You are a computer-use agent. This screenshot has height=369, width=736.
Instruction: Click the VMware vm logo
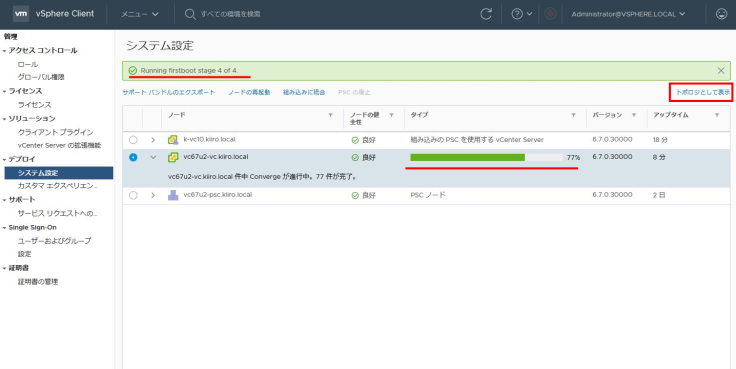pos(21,14)
